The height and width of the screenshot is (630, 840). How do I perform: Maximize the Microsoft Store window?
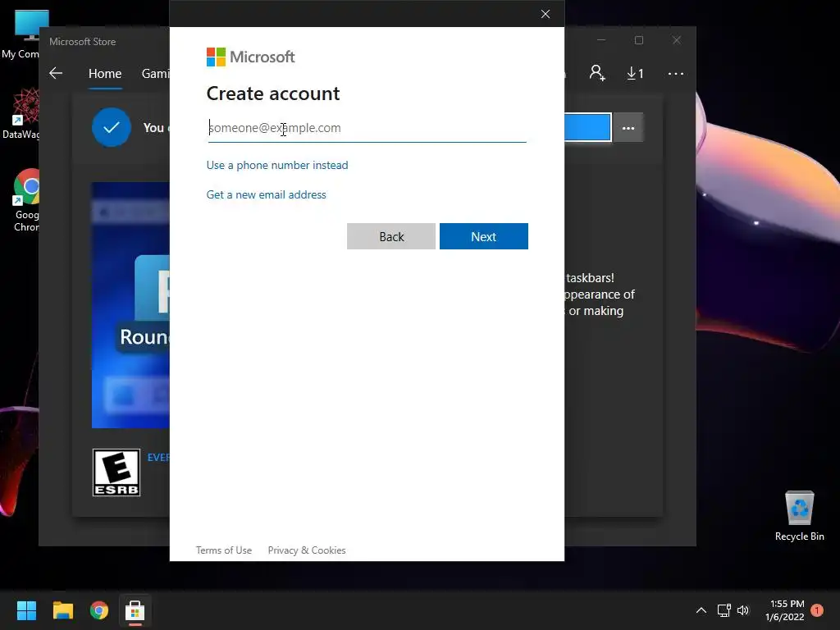638,40
